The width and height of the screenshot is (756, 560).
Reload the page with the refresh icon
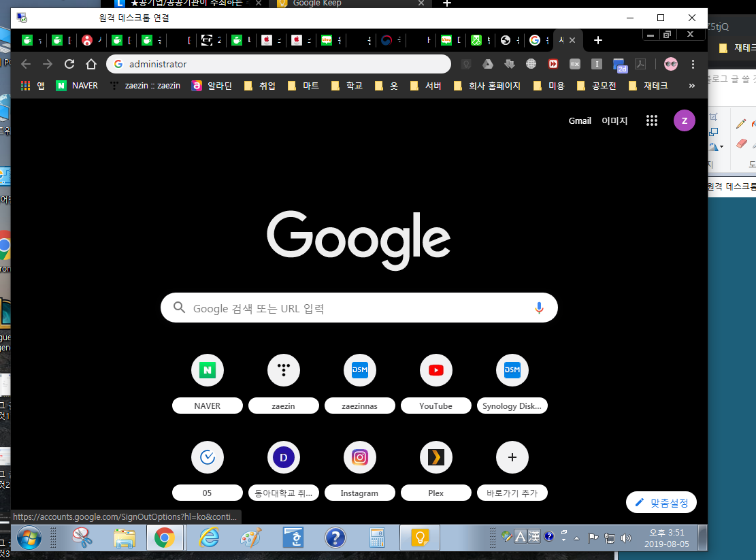click(69, 64)
